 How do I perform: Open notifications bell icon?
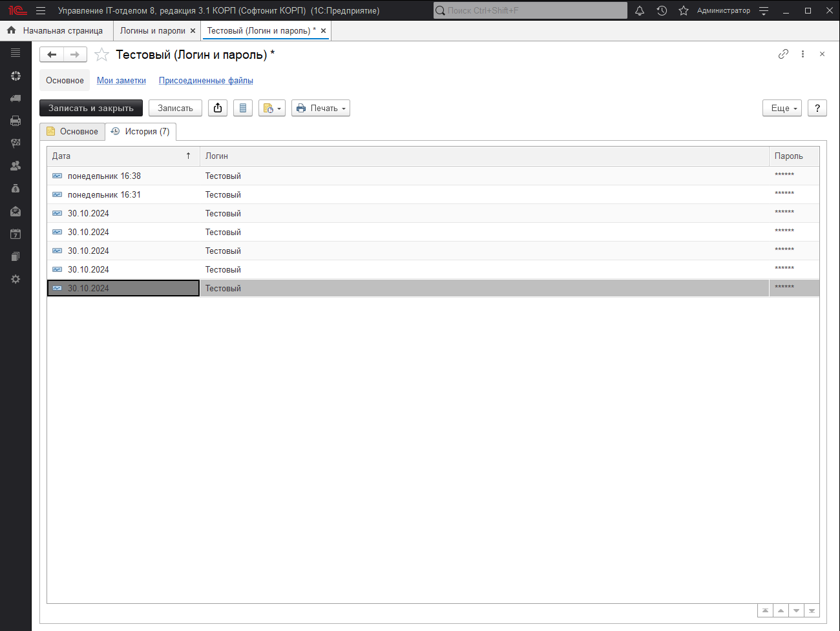pyautogui.click(x=640, y=10)
